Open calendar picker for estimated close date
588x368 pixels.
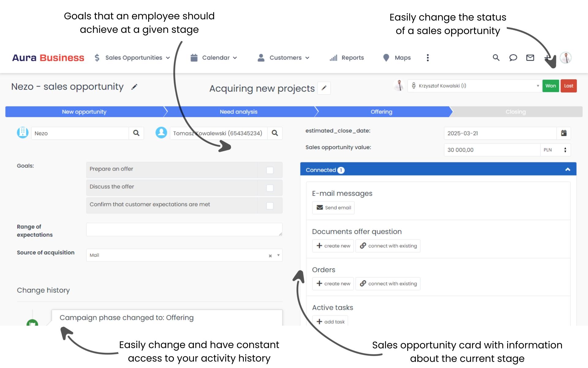click(x=563, y=133)
